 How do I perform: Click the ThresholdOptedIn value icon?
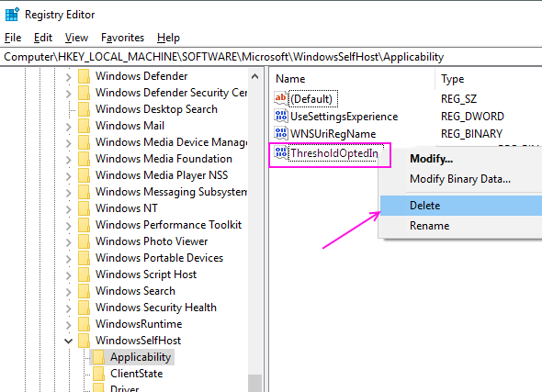[x=281, y=152]
